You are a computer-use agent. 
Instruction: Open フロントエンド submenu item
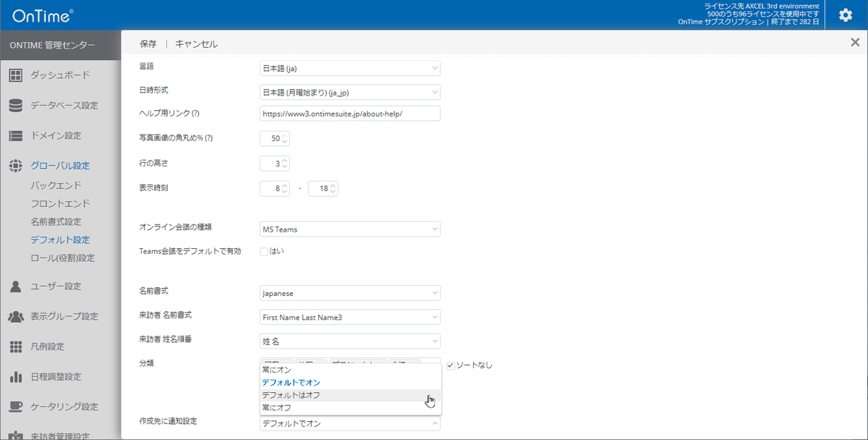(x=60, y=203)
